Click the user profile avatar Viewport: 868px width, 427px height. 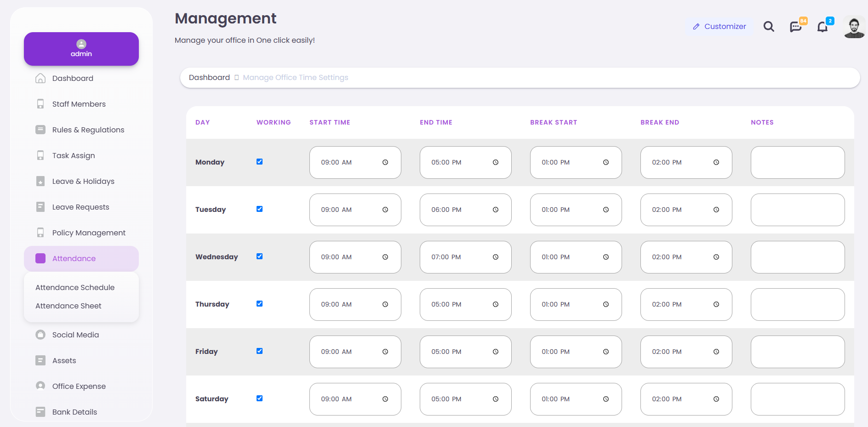click(x=854, y=27)
